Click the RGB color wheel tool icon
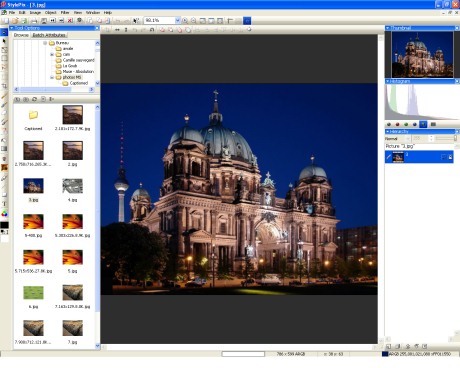 pos(4,214)
